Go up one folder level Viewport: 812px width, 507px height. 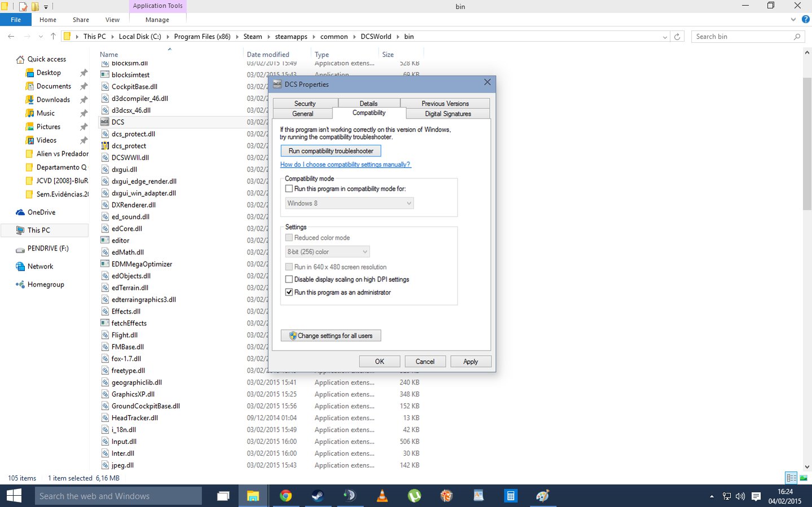[x=53, y=36]
